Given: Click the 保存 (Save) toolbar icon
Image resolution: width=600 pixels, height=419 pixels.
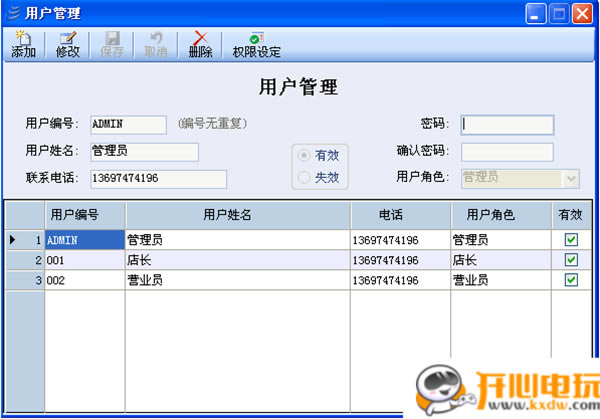Looking at the screenshot, I should click(112, 38).
